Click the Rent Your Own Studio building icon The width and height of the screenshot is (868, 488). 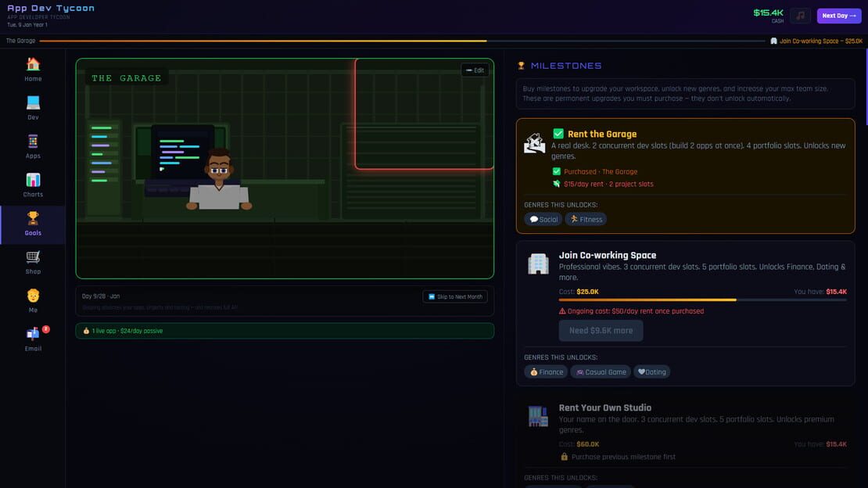click(538, 416)
